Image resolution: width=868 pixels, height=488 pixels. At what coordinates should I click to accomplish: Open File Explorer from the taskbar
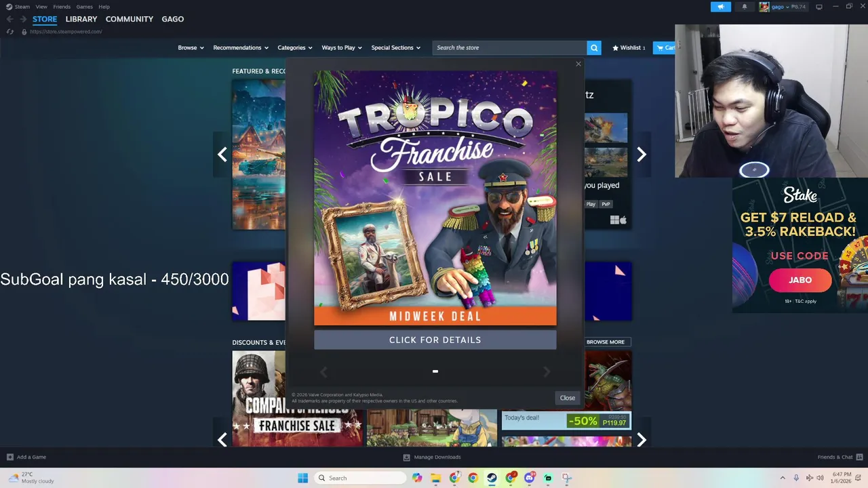(436, 478)
